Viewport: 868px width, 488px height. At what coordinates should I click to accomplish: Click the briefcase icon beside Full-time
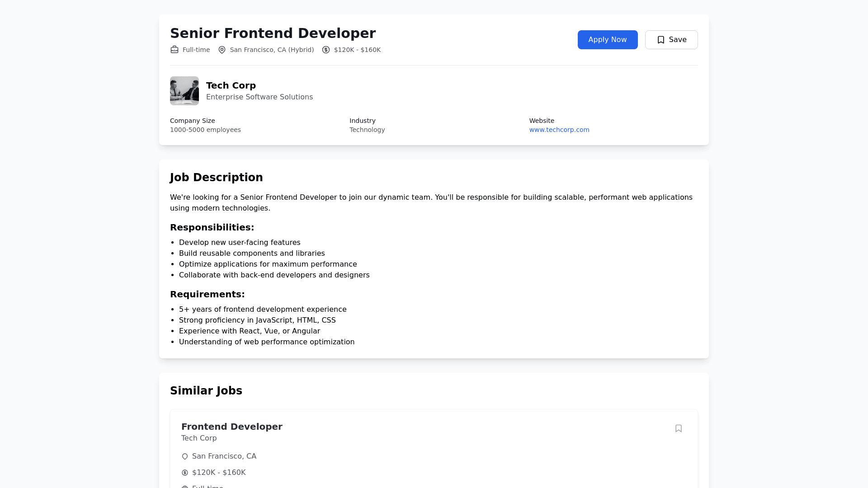(x=175, y=50)
